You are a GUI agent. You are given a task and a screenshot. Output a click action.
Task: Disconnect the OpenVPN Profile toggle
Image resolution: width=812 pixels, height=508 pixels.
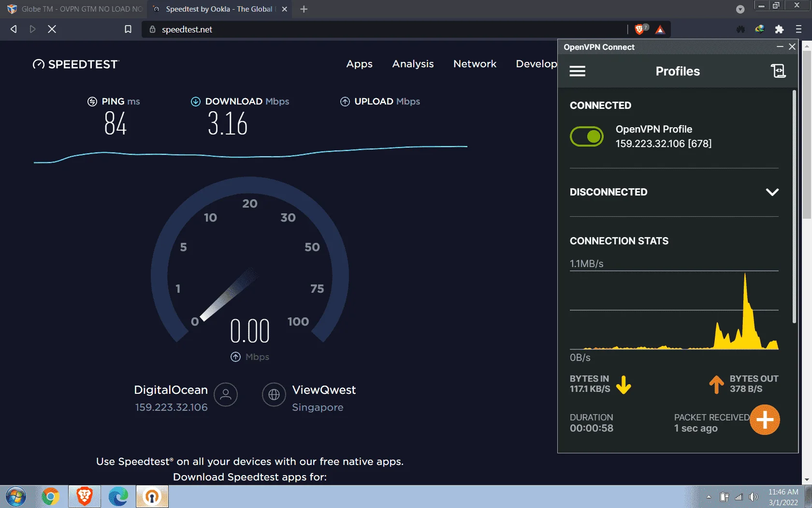(587, 136)
